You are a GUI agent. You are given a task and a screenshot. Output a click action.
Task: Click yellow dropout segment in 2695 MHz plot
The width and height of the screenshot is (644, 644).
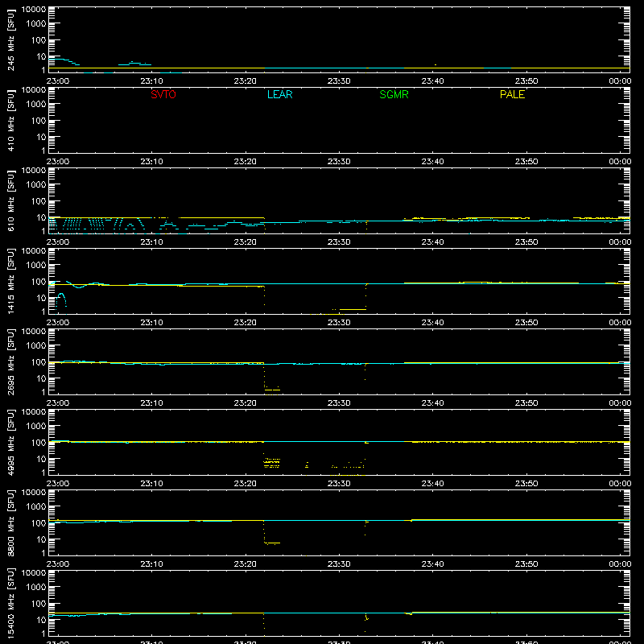272,390
